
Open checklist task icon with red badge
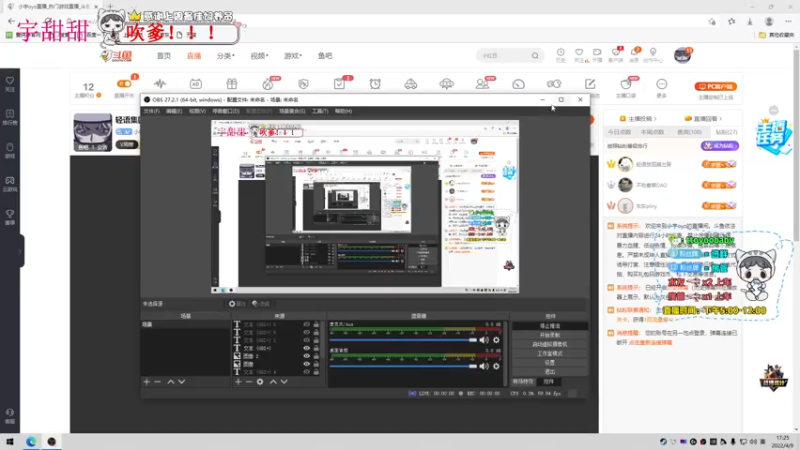(x=339, y=84)
